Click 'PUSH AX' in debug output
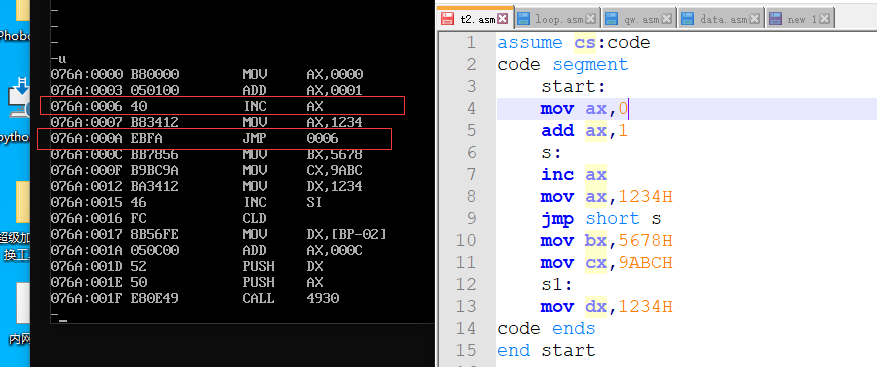The height and width of the screenshot is (367, 877). pyautogui.click(x=283, y=282)
